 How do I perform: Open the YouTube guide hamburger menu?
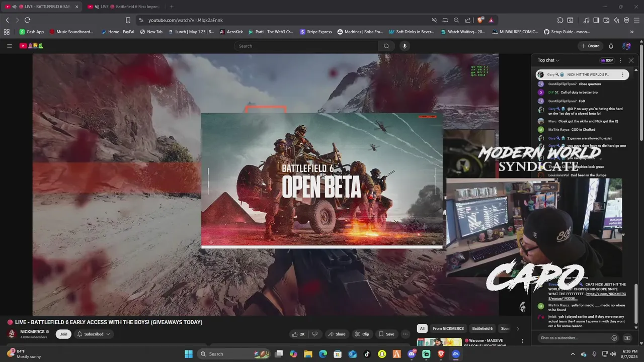9,46
